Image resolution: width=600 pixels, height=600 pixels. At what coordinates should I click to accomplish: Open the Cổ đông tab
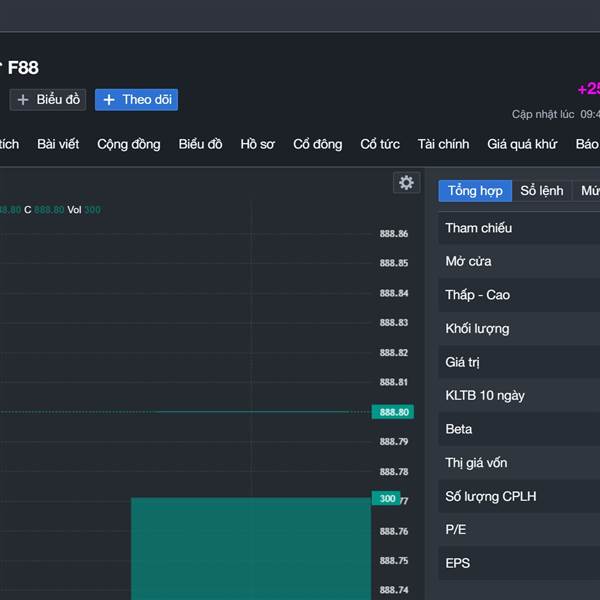[318, 144]
